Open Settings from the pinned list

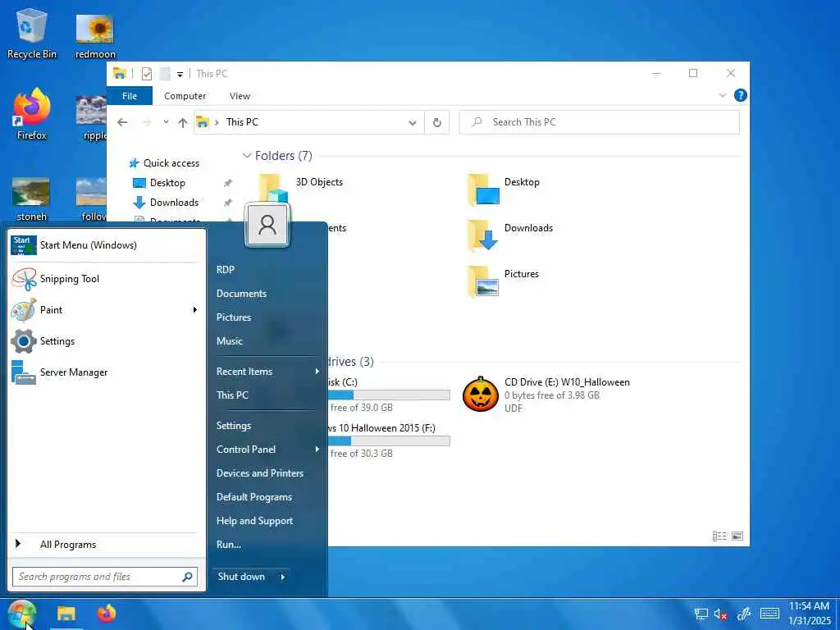pyautogui.click(x=105, y=341)
